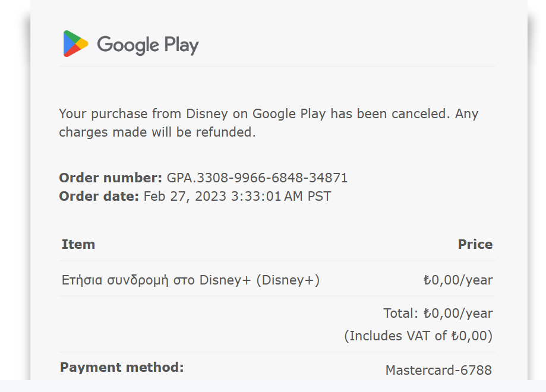Click the Payment method label
Viewport: 546px width, 392px height.
coord(122,367)
